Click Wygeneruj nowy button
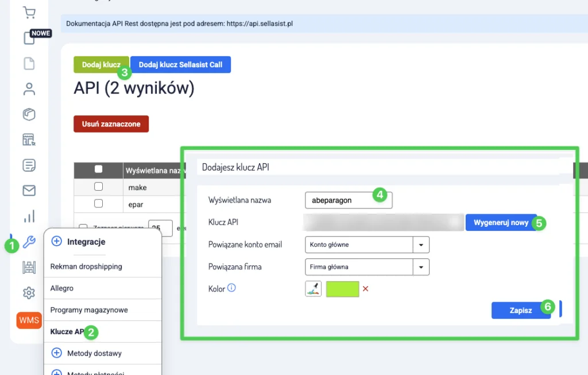 [x=501, y=222]
